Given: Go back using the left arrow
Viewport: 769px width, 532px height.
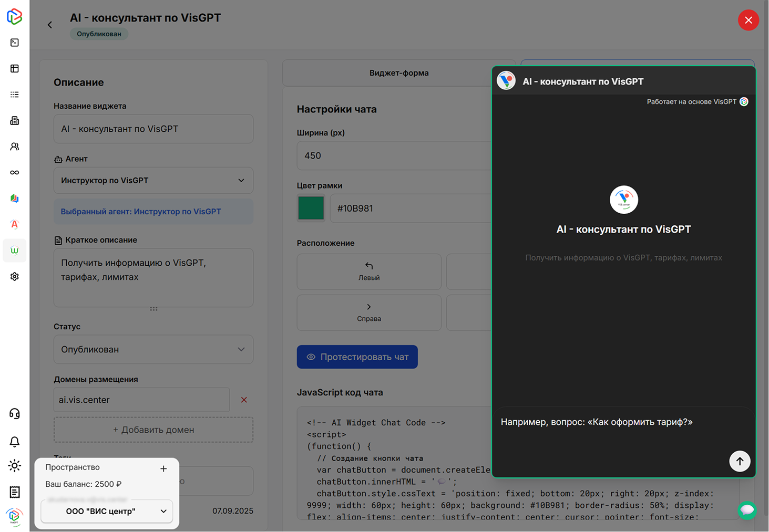Looking at the screenshot, I should pyautogui.click(x=50, y=25).
